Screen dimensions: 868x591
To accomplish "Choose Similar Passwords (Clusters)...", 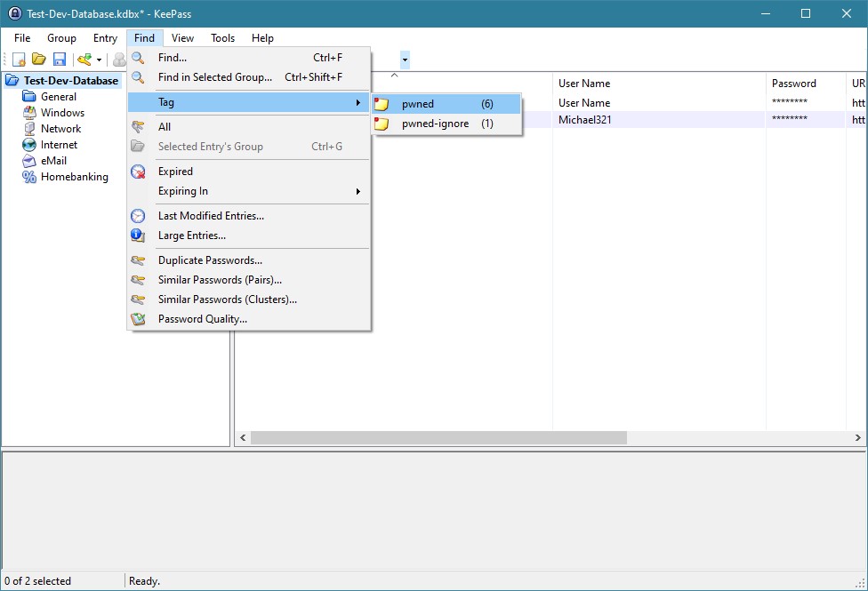I will point(248,299).
